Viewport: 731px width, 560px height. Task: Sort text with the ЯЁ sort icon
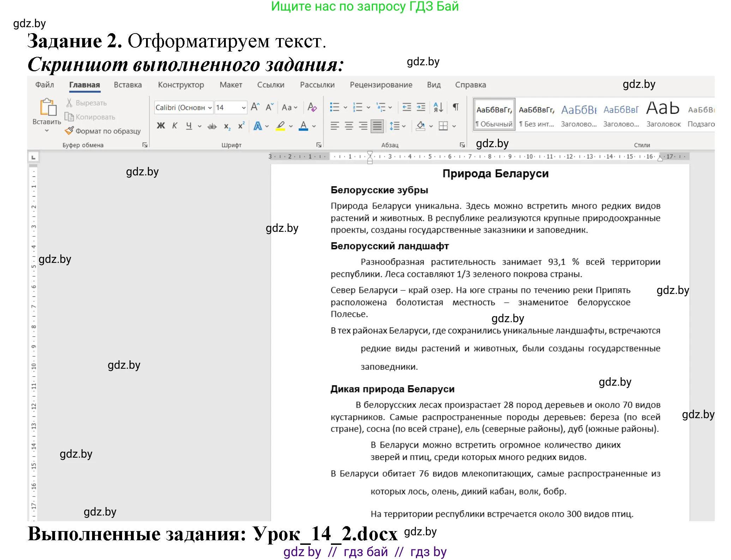(437, 108)
